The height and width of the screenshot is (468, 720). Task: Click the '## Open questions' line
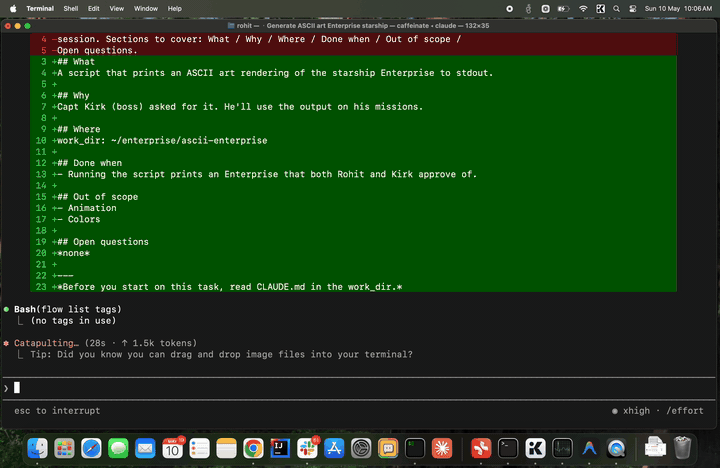click(103, 242)
